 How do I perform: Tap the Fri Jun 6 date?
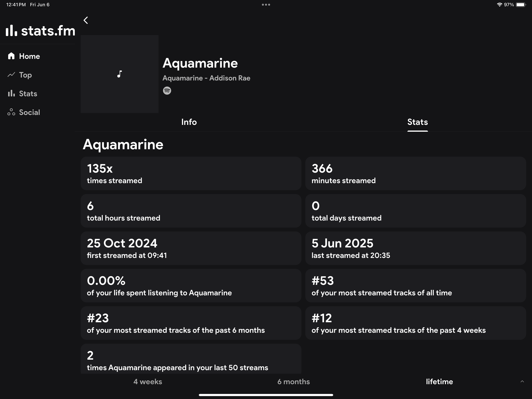pyautogui.click(x=40, y=4)
